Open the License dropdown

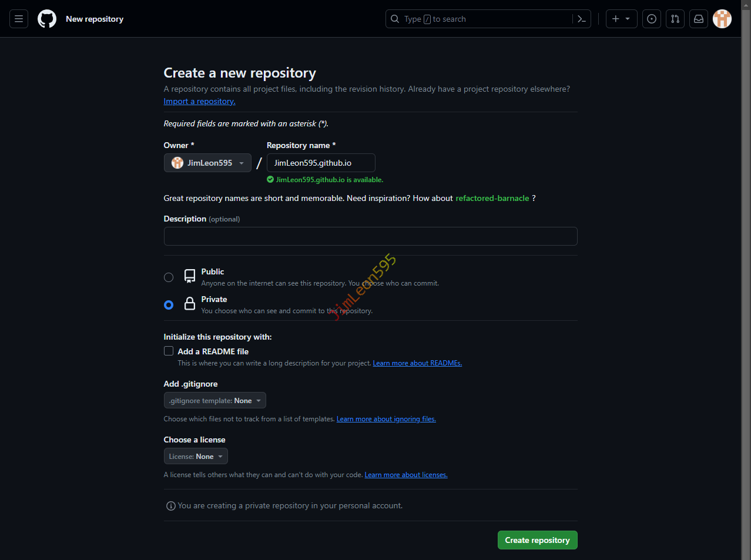coord(196,457)
